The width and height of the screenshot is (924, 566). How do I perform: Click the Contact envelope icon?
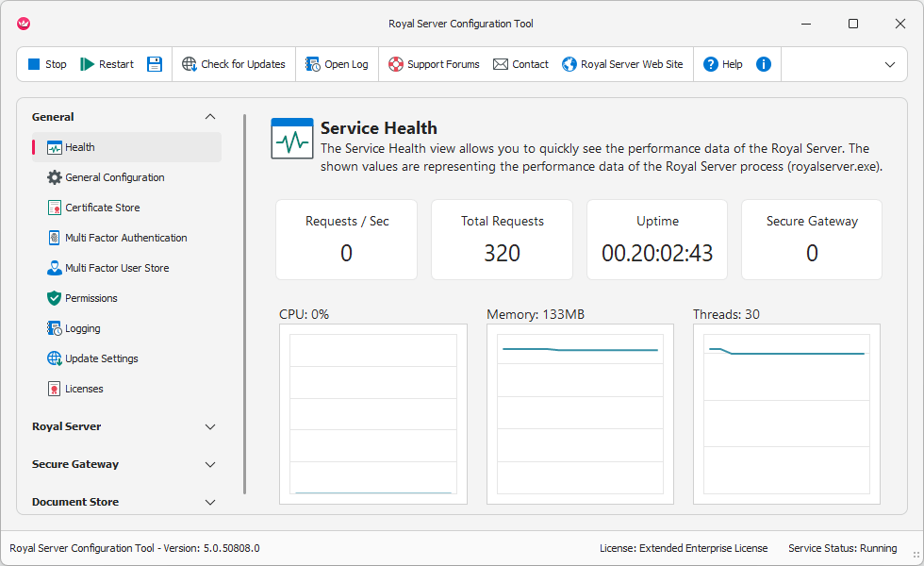point(501,64)
